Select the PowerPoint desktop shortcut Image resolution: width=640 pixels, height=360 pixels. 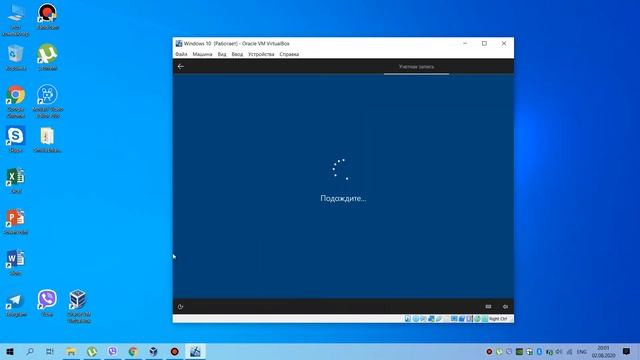tap(16, 222)
